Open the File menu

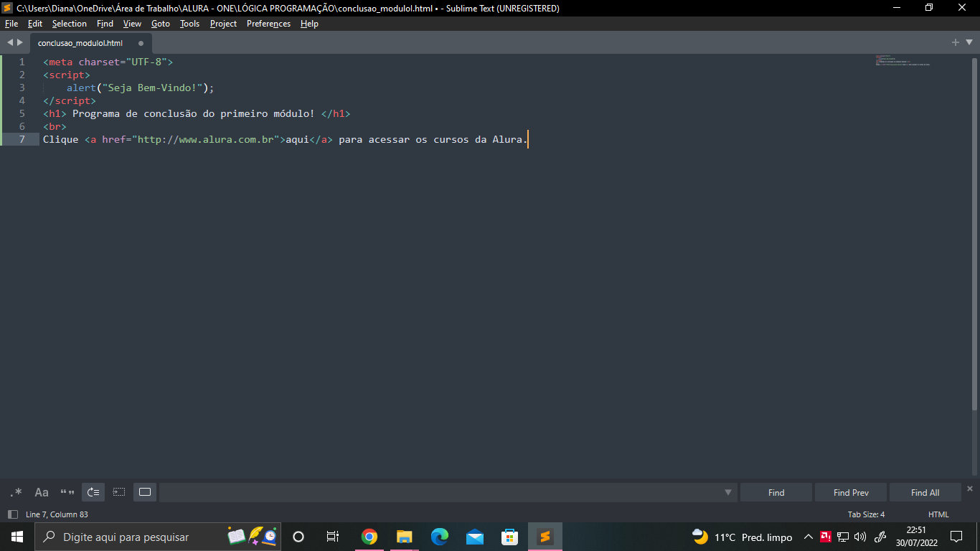point(11,24)
